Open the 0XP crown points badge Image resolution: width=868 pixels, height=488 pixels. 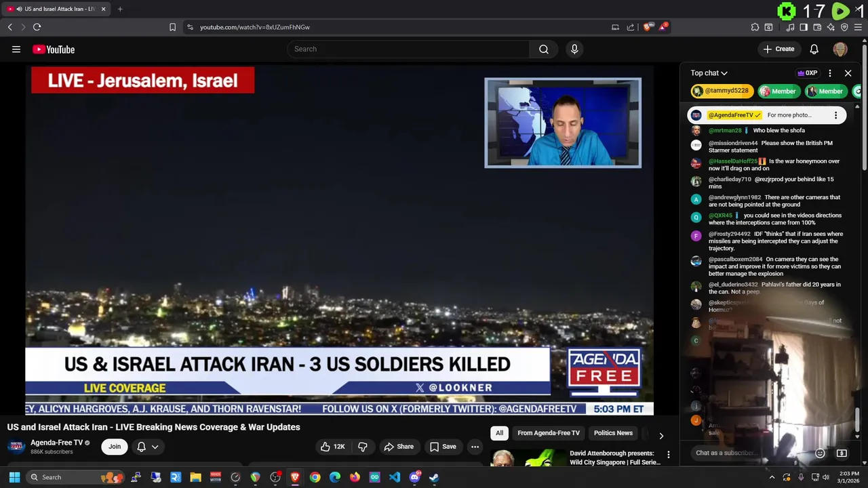pos(807,73)
